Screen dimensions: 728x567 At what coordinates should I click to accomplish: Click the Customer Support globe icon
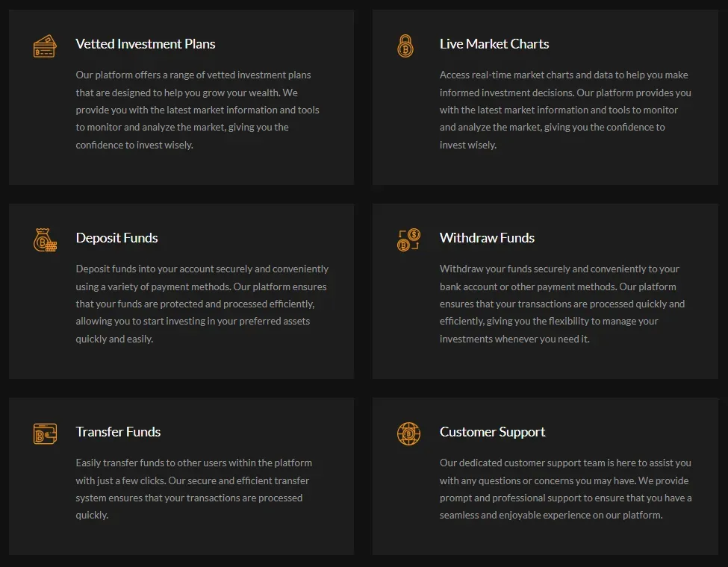[x=408, y=433]
